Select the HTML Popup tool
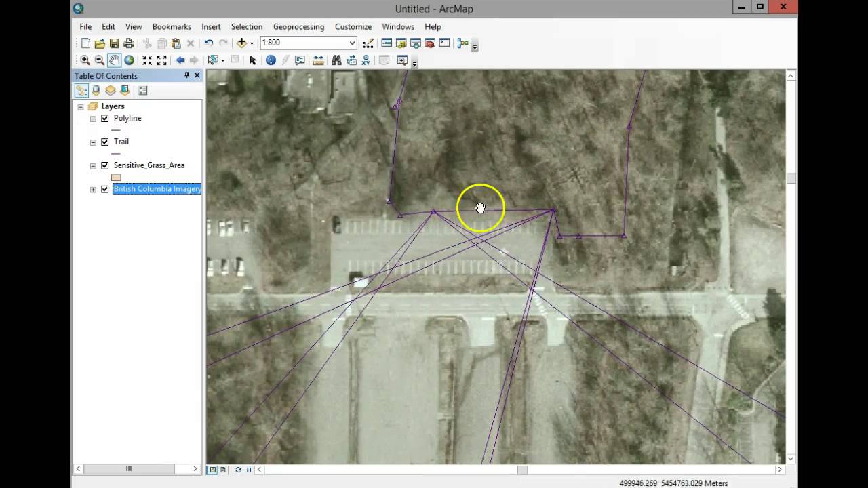The image size is (868, 488). (x=300, y=60)
